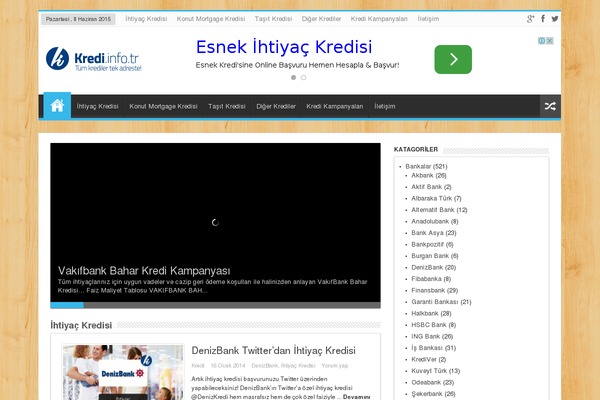
Task: Open Diğer Krediler in top gray menu
Action: pos(321,19)
